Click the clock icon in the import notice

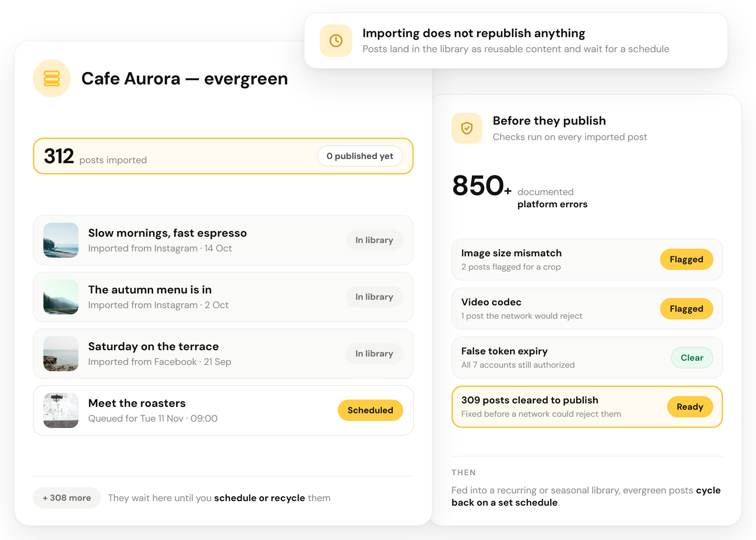[x=336, y=41]
